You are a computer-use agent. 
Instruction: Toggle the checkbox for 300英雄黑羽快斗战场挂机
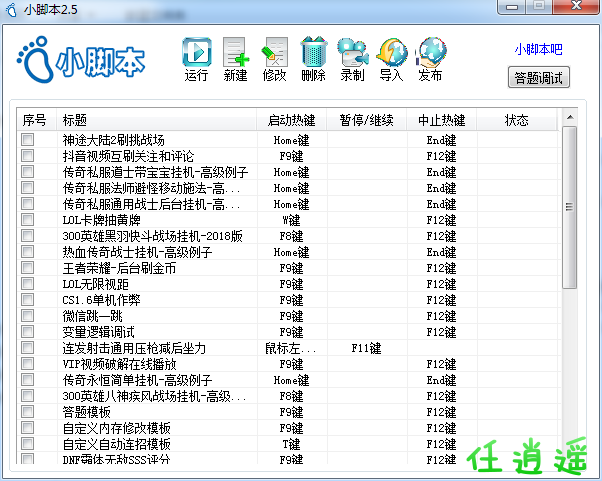click(x=28, y=236)
